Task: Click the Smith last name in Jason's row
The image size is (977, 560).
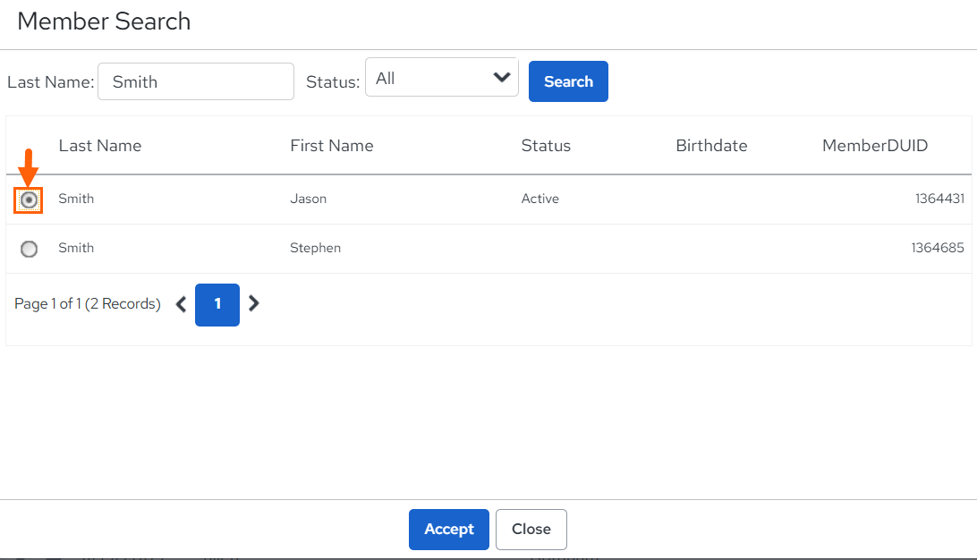Action: click(76, 199)
